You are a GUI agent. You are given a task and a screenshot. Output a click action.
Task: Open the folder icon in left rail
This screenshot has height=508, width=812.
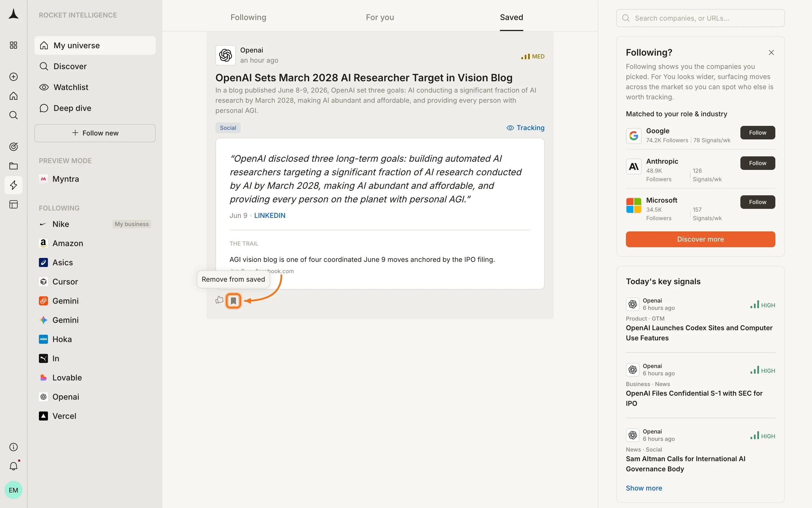point(14,166)
